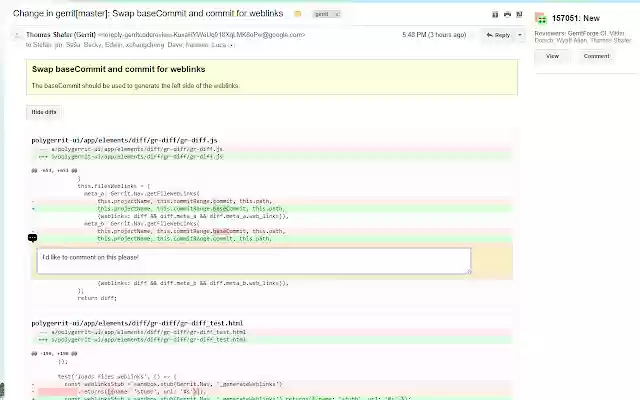Focus the inline comment text box
The image size is (640, 400).
254,261
